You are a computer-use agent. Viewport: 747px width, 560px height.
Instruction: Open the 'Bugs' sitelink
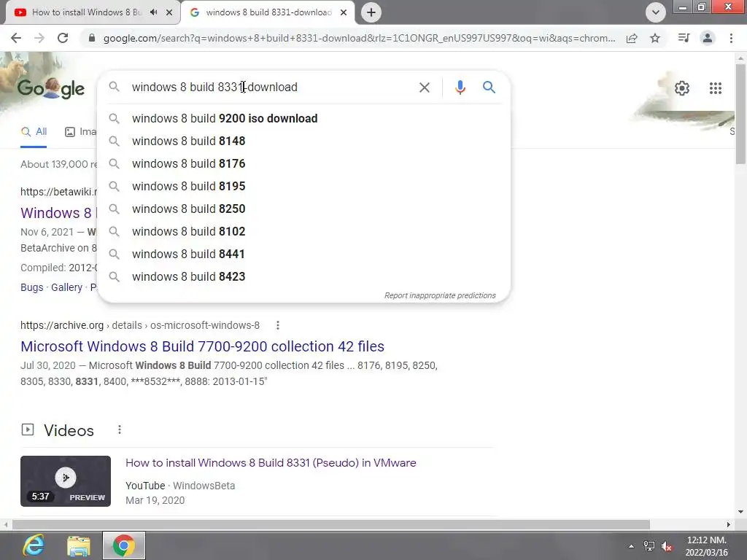(32, 287)
